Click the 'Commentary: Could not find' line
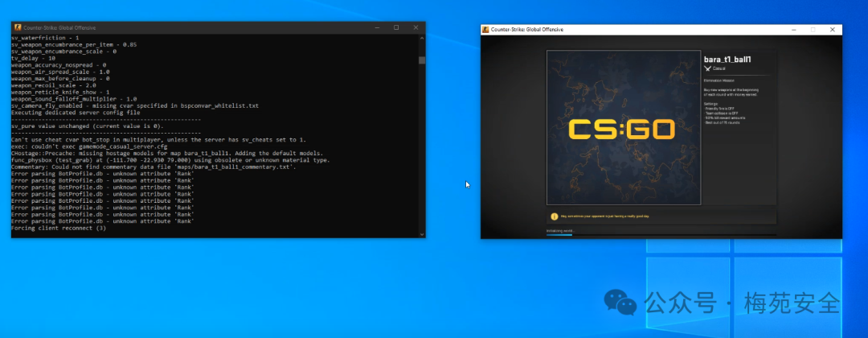 click(x=154, y=167)
